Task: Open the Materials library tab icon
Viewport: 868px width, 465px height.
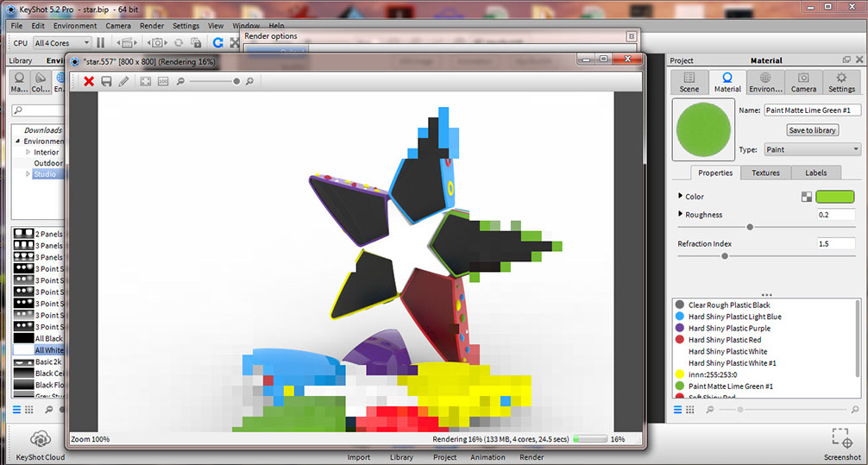Action: pos(19,82)
